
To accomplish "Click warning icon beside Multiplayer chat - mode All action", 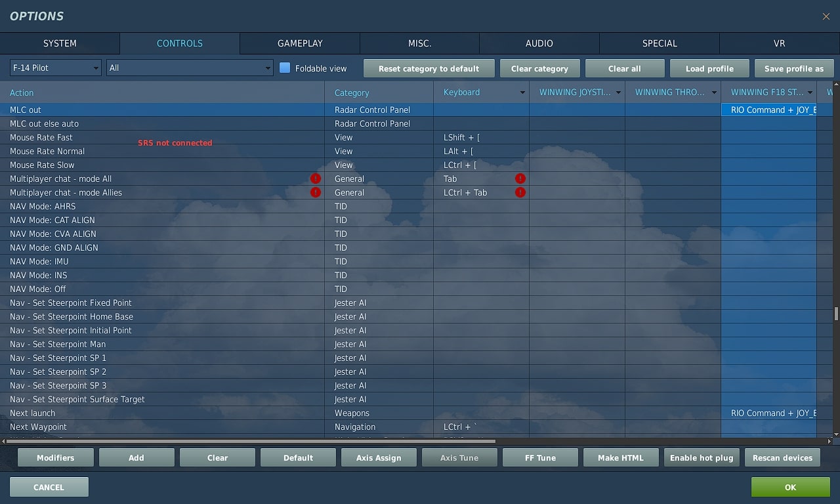I will [x=316, y=178].
